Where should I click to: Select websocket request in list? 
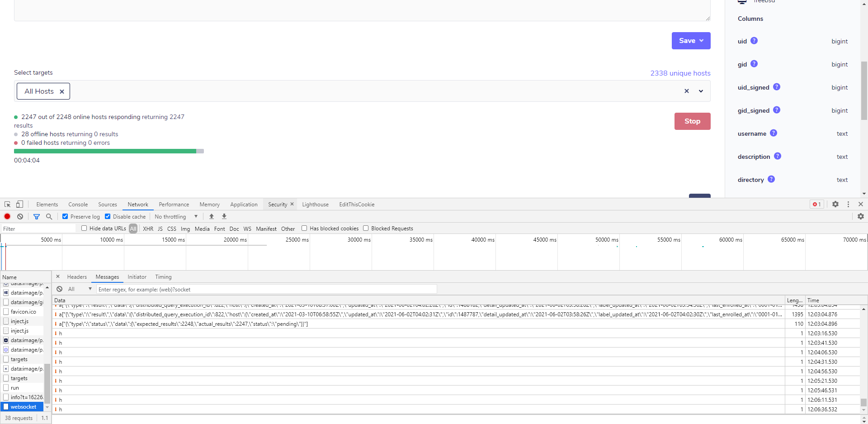click(23, 407)
